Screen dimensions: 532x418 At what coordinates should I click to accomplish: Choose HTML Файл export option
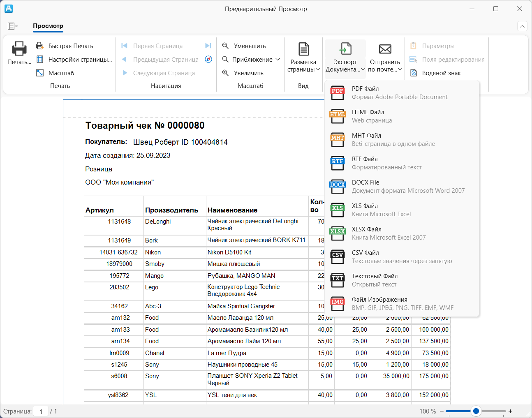402,116
